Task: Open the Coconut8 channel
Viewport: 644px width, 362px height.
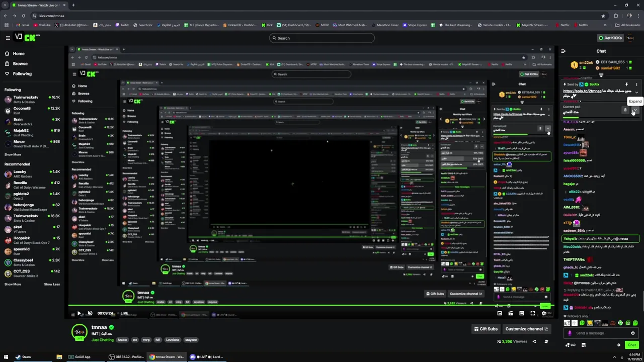Action: point(31,110)
